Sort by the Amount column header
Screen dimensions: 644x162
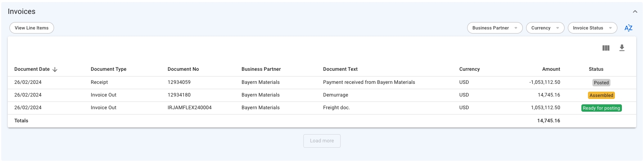tap(551, 69)
